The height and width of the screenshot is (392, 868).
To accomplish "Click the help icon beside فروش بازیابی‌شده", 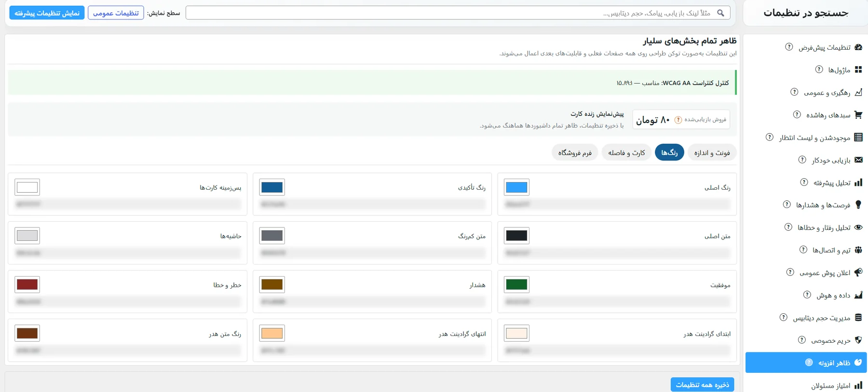I will pos(678,120).
